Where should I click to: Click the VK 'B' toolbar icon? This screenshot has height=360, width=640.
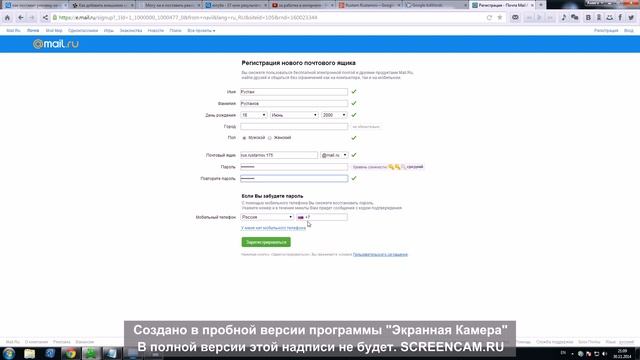(588, 18)
